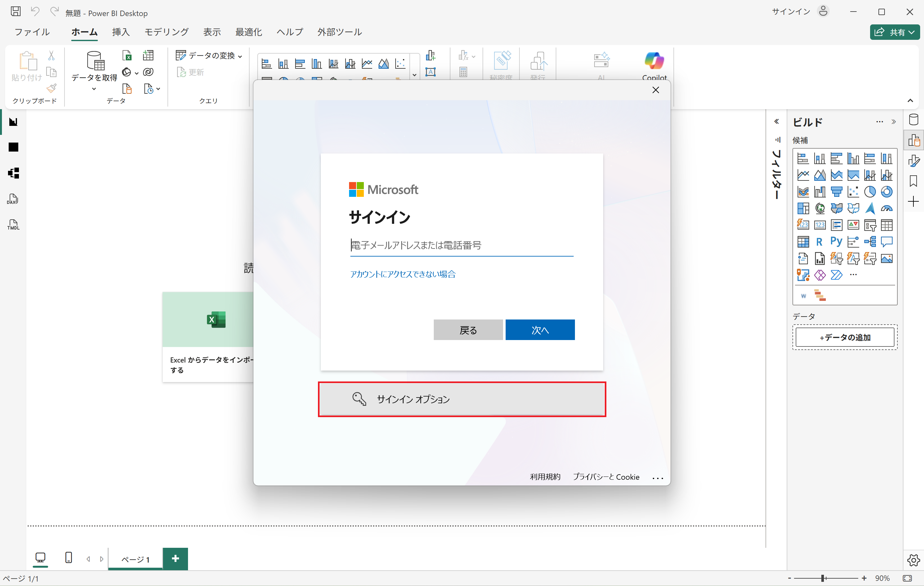
Task: Select the gauge visual icon
Action: tap(886, 208)
